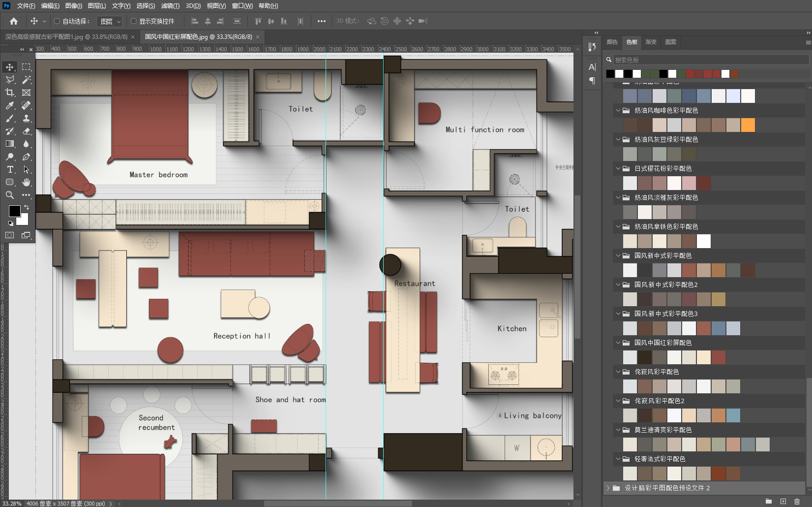Open the 图像(I) menu
Image resolution: width=812 pixels, height=507 pixels.
[x=74, y=6]
